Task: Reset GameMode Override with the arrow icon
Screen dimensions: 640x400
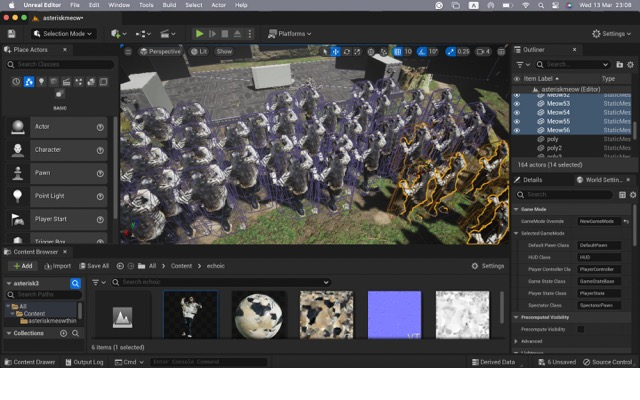Action: tap(626, 220)
